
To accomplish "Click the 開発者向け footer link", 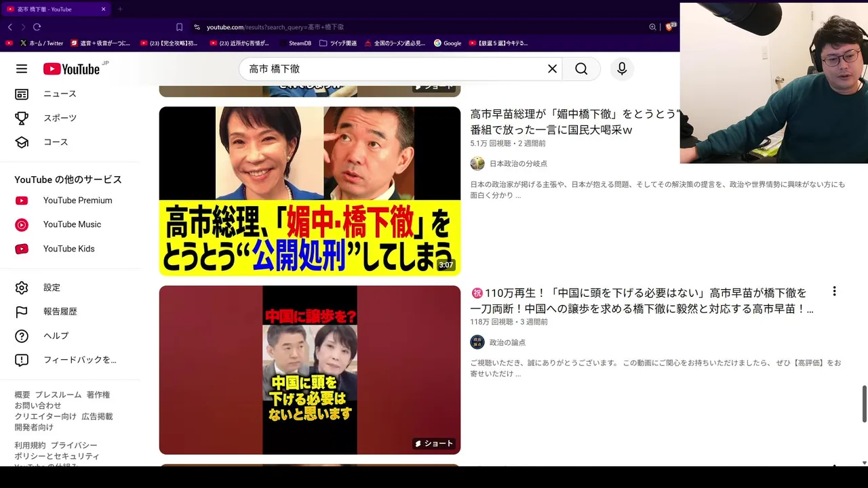I will click(34, 427).
